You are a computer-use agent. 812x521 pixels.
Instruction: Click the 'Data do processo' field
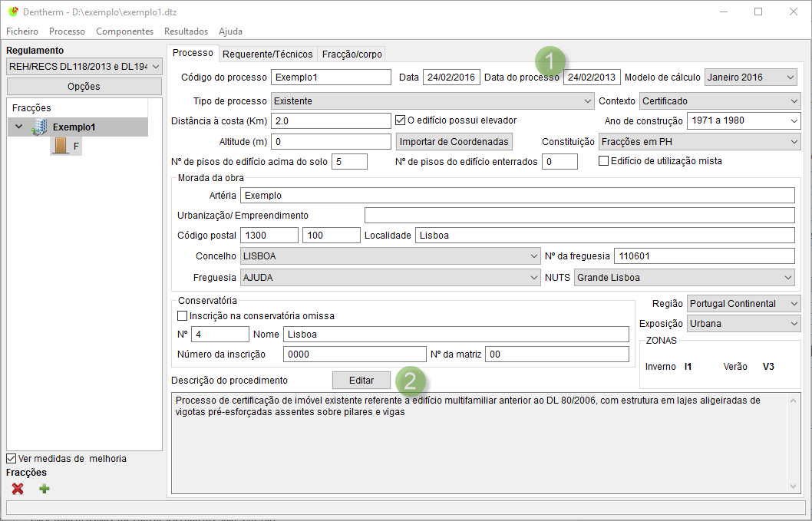pyautogui.click(x=592, y=77)
